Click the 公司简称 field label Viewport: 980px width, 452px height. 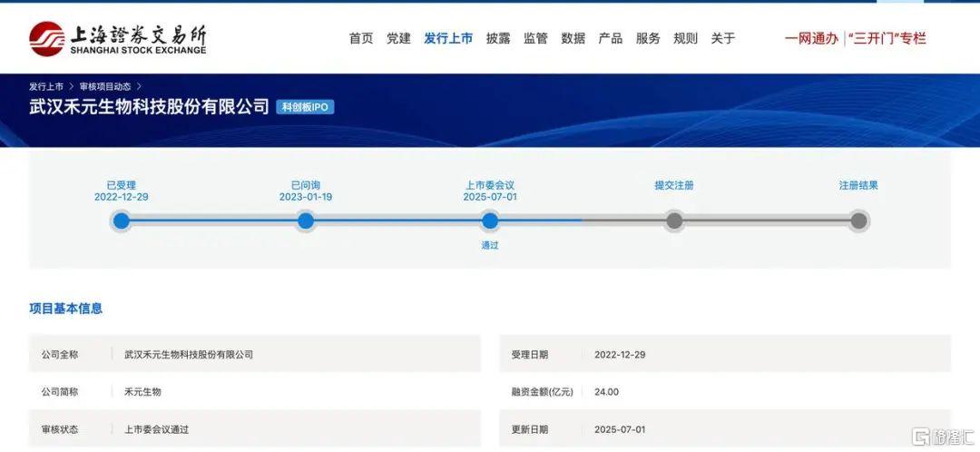click(60, 392)
